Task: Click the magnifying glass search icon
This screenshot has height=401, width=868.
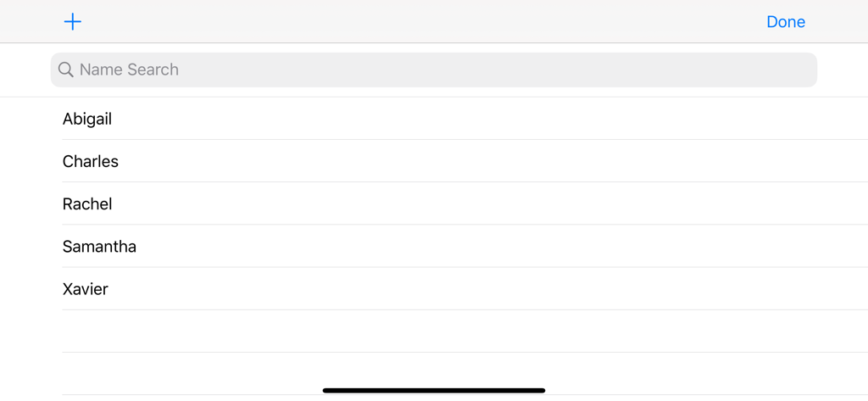Action: point(65,70)
